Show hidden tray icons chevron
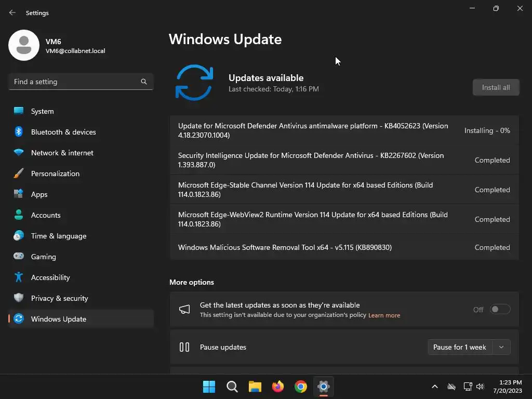532x399 pixels. click(435, 387)
